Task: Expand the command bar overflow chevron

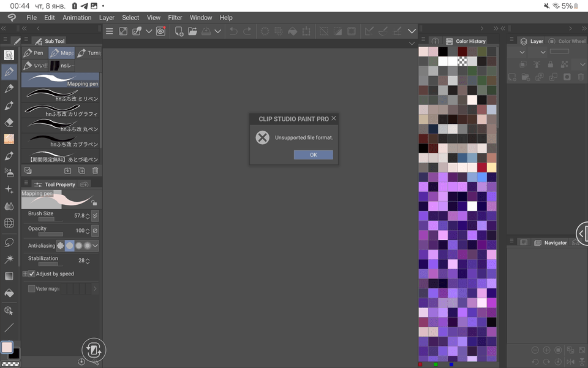Action: point(412,31)
